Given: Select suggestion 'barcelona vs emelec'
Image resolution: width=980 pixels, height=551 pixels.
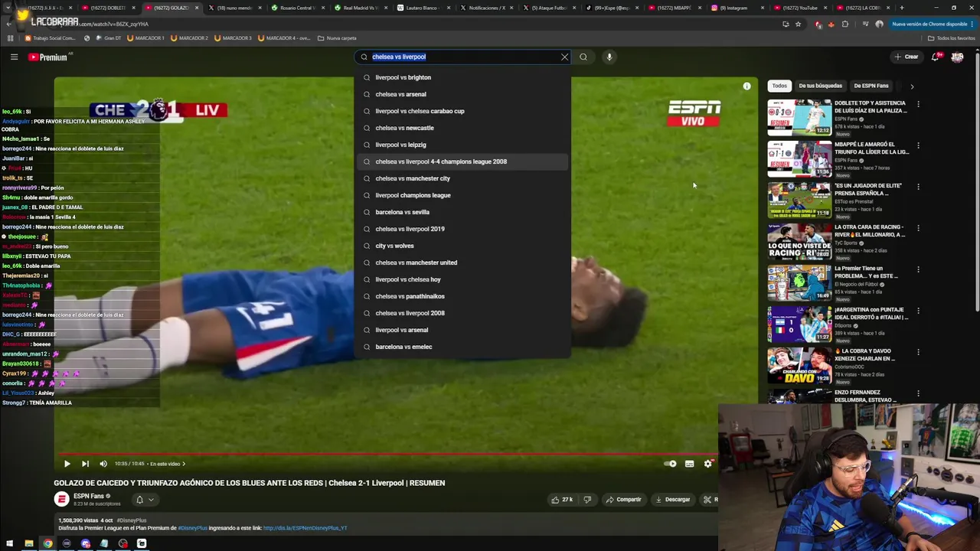Looking at the screenshot, I should (x=463, y=347).
